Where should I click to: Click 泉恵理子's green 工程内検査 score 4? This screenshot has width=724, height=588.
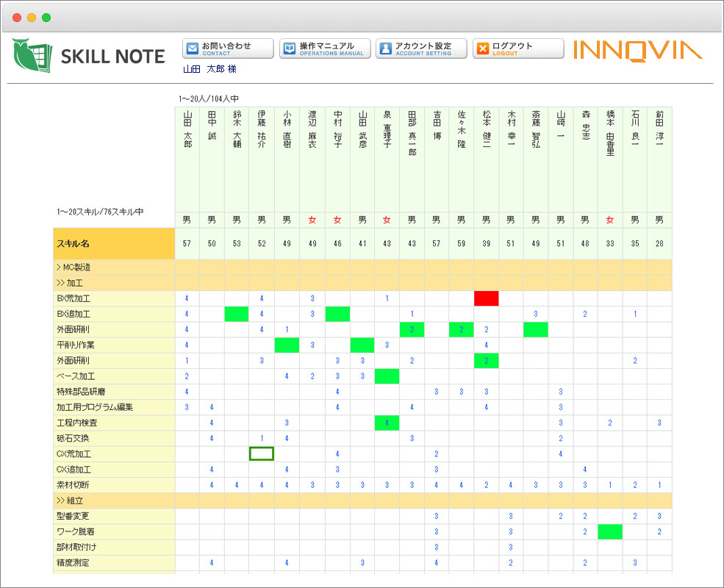click(386, 423)
